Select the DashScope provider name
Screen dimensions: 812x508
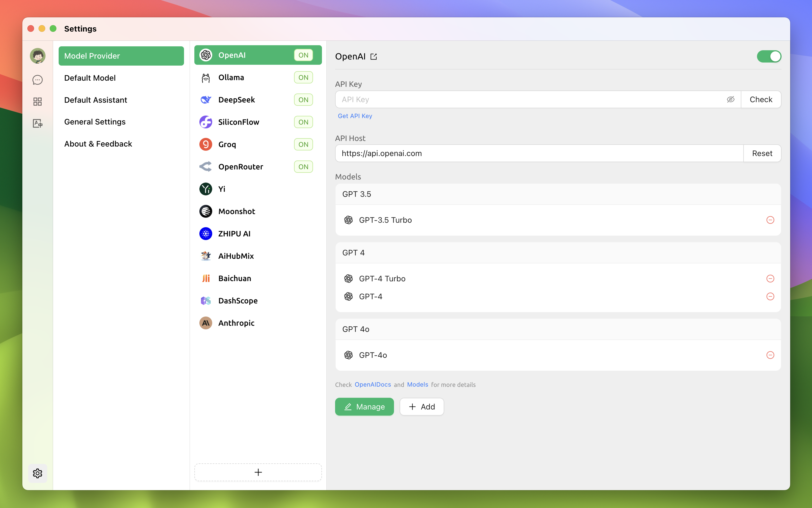[x=238, y=301]
